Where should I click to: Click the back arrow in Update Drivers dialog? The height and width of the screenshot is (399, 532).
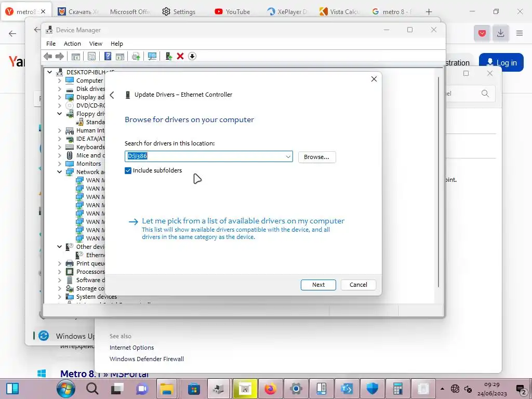[112, 95]
